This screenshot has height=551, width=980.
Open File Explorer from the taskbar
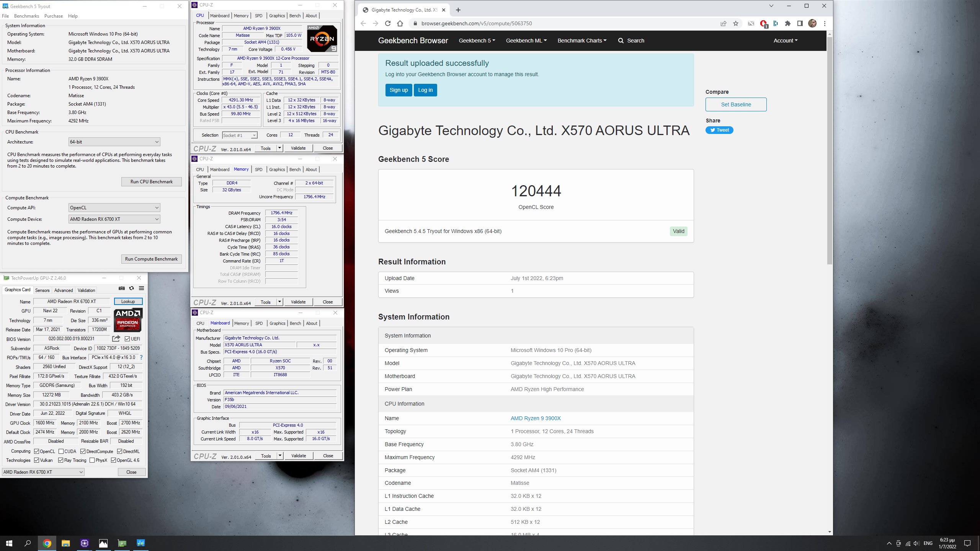(66, 543)
